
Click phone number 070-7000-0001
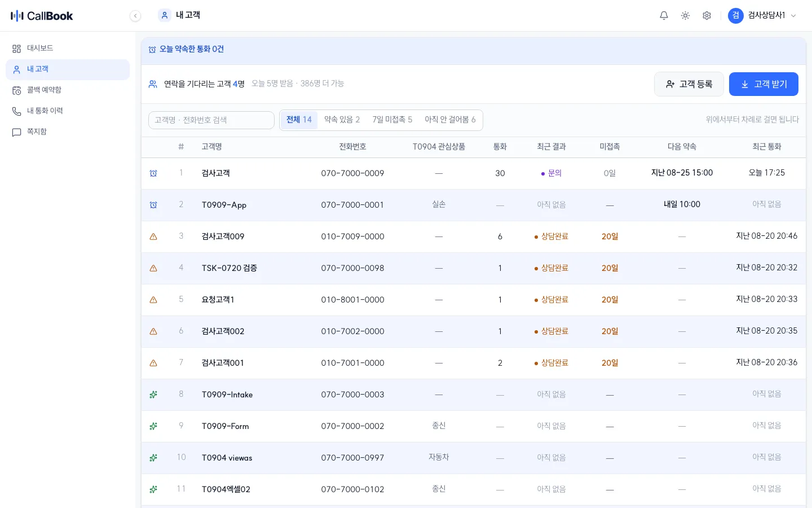[x=352, y=205]
